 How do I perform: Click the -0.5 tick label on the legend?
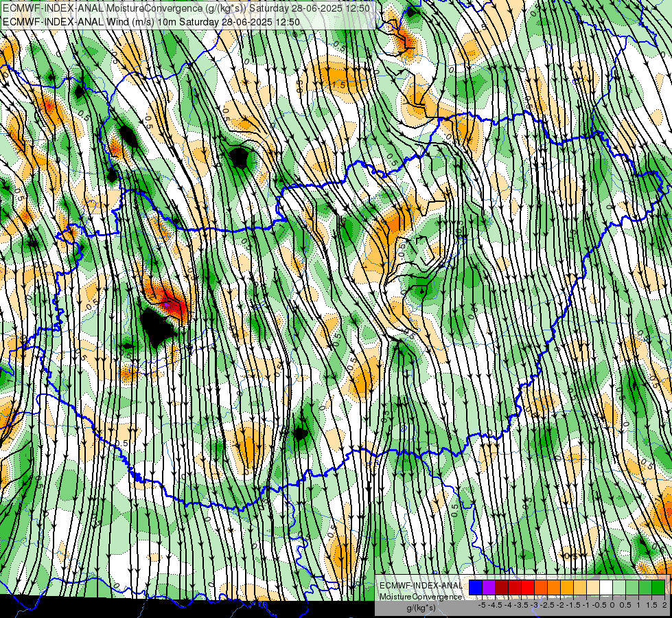pos(599,605)
